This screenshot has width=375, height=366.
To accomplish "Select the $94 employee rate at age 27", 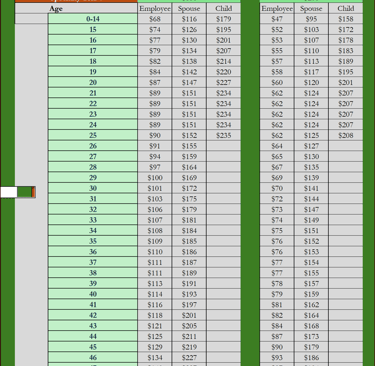I will coord(155,157).
